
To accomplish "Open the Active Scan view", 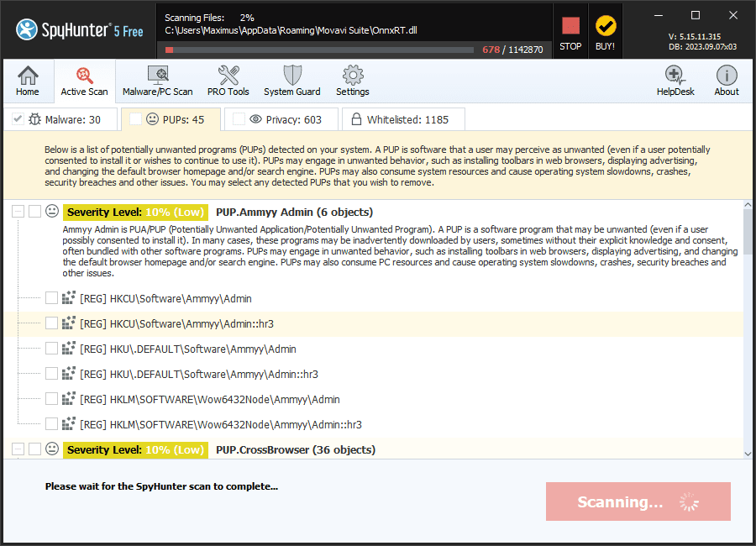I will (x=84, y=81).
